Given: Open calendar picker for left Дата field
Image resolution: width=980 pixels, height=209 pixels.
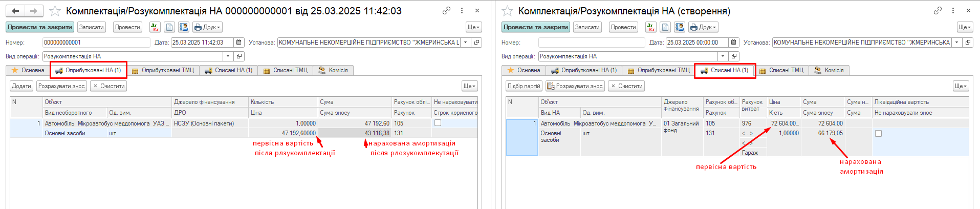Looking at the screenshot, I should [238, 43].
